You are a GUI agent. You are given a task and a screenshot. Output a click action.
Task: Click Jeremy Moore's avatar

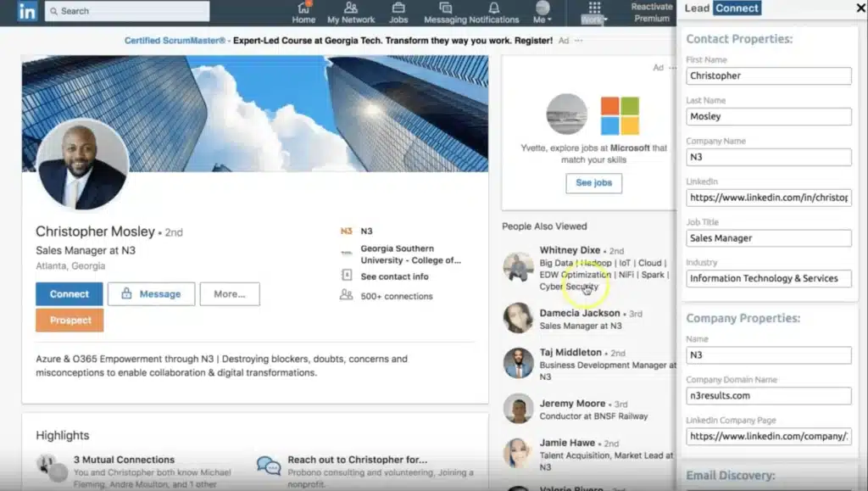point(518,409)
